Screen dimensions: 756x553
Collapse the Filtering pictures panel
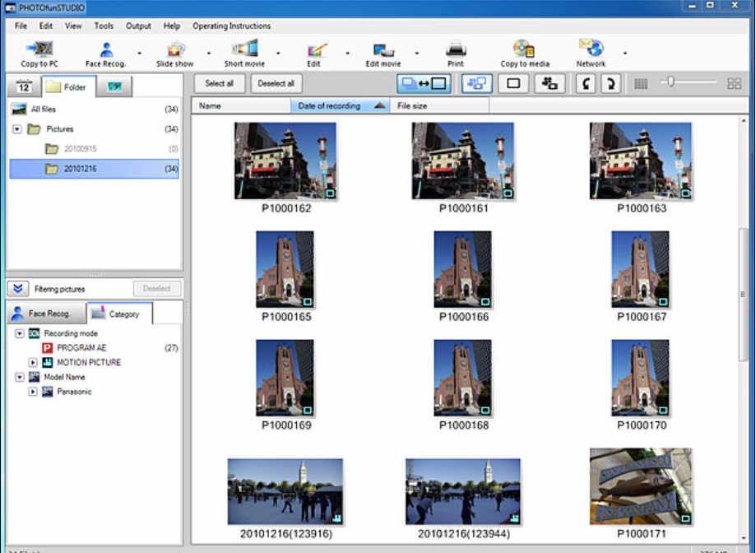point(18,289)
